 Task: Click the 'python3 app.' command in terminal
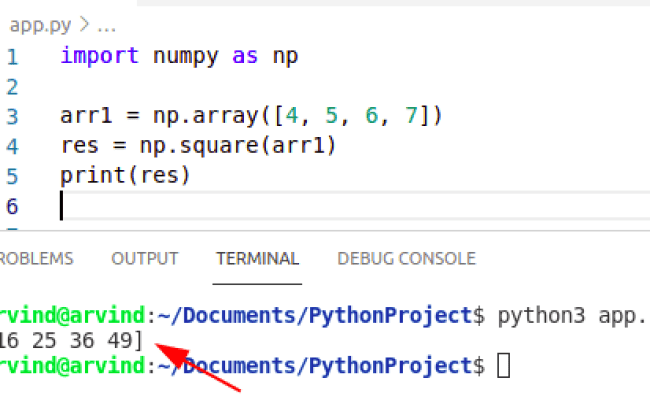click(x=573, y=316)
